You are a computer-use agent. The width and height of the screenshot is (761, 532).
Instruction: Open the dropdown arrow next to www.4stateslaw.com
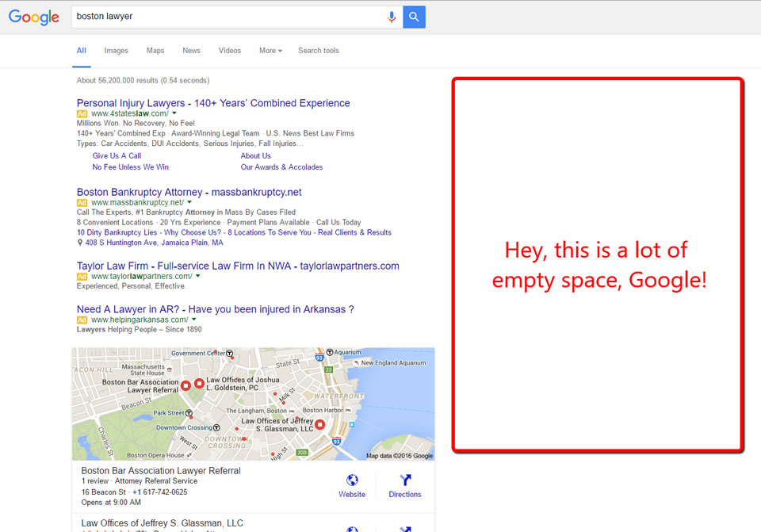[x=174, y=113]
